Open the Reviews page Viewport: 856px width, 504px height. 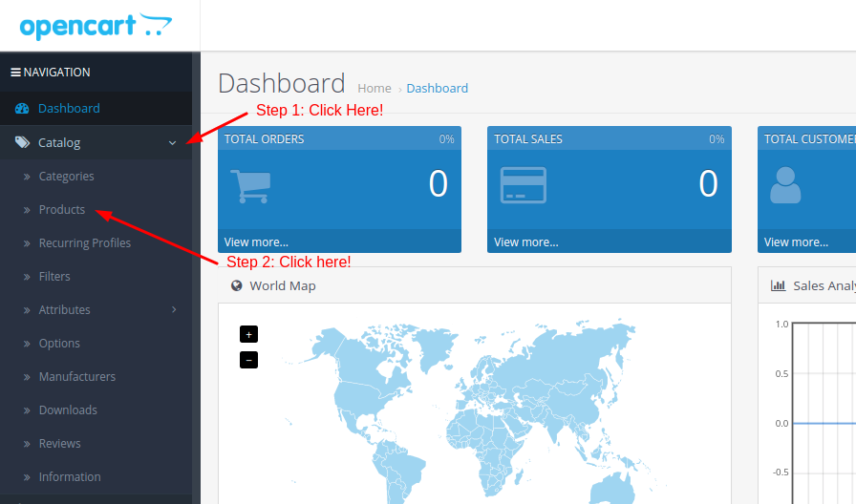point(59,444)
